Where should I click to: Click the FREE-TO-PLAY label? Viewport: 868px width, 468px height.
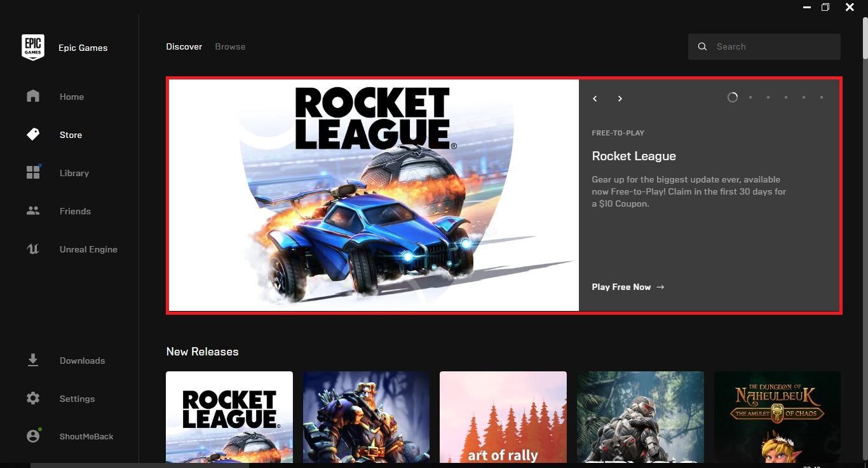pyautogui.click(x=618, y=133)
